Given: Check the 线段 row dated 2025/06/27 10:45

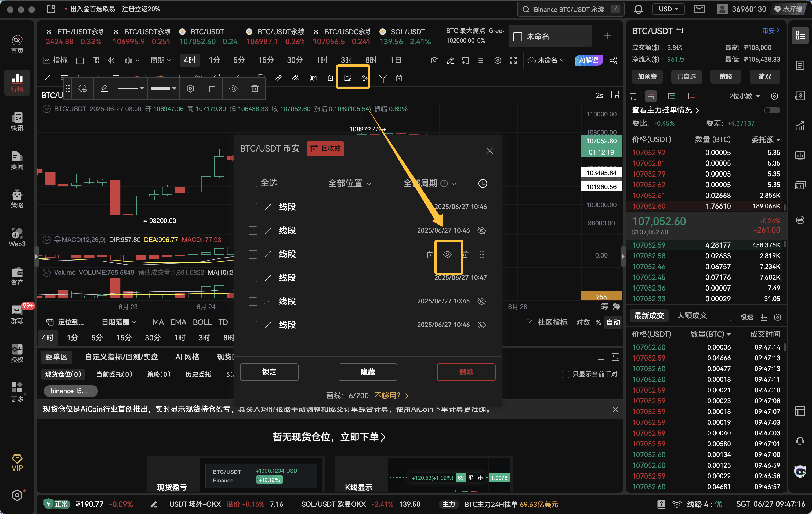Looking at the screenshot, I should pyautogui.click(x=253, y=302).
